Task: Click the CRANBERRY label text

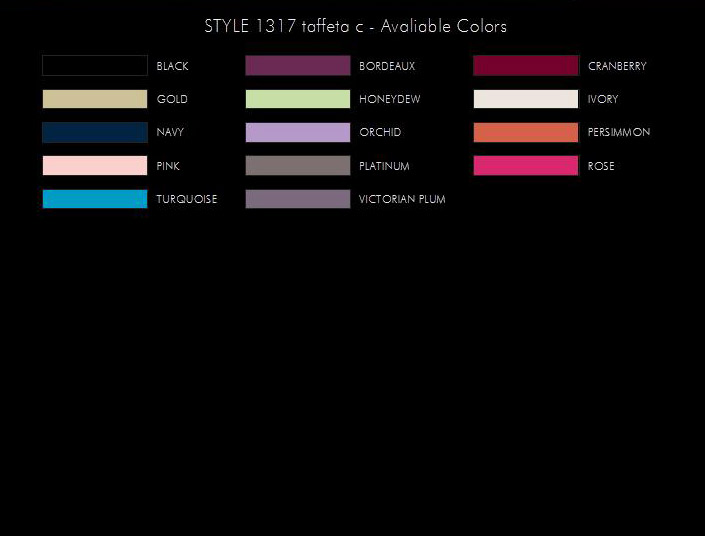Action: 617,66
